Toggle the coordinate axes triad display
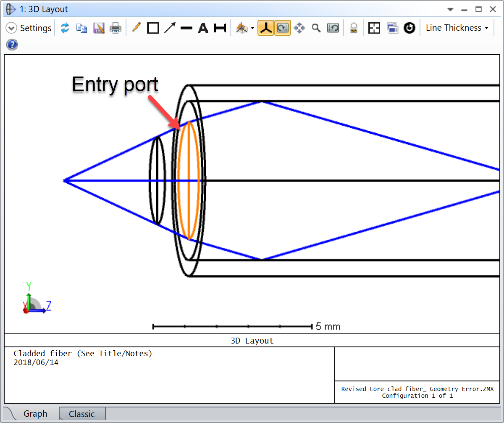The height and width of the screenshot is (423, 504). click(266, 28)
